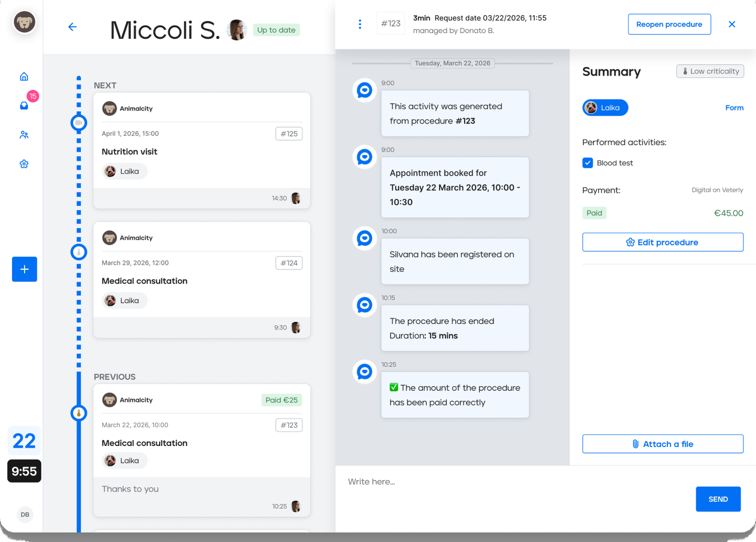Select Laika chip on Nutrition visit card
This screenshot has height=542, width=756.
coord(124,171)
